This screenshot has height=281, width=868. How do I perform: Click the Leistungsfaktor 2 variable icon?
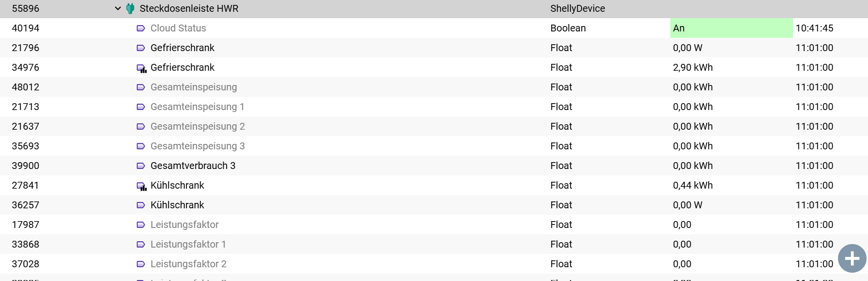pos(141,264)
